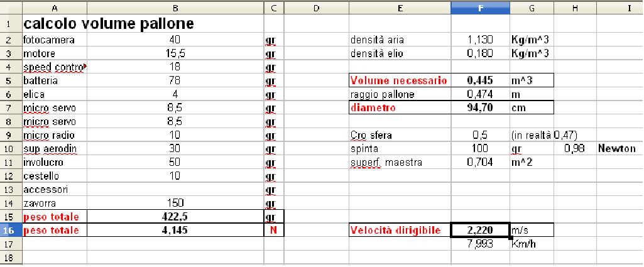Click the title cell 'calcolo volume pallone'
The height and width of the screenshot is (267, 644).
click(109, 25)
